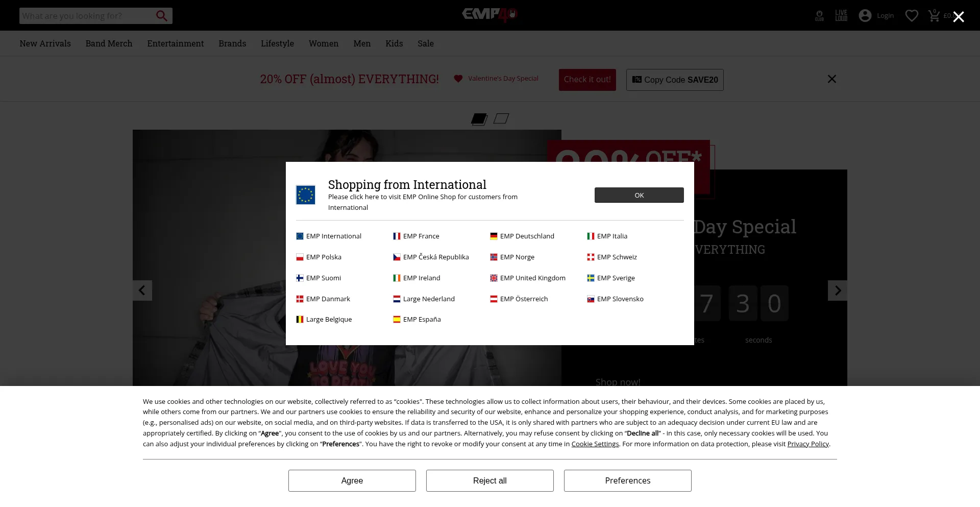Confirm the International dialog with OK
This screenshot has width=980, height=507.
639,195
